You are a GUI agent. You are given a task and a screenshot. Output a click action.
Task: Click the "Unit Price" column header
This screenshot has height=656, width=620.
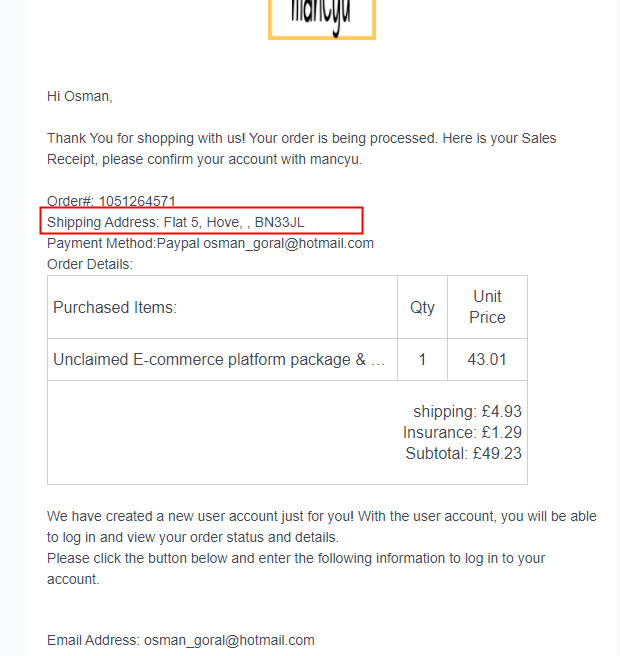tap(488, 307)
